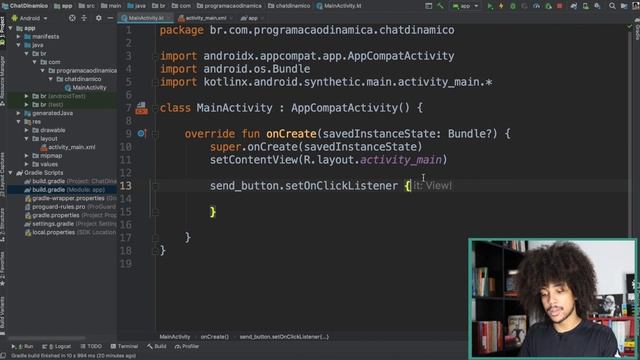
Task: Expand the manifests folder
Action: pos(19,37)
